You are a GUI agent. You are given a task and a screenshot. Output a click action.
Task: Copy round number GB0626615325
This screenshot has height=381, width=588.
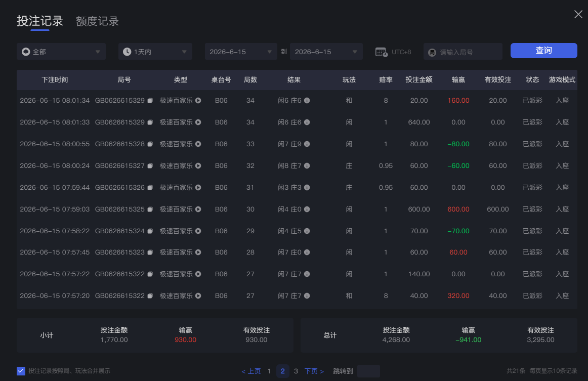(x=150, y=209)
